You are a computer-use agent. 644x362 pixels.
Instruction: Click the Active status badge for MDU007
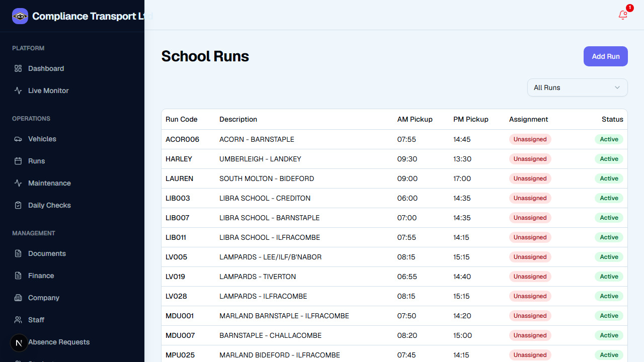tap(609, 335)
